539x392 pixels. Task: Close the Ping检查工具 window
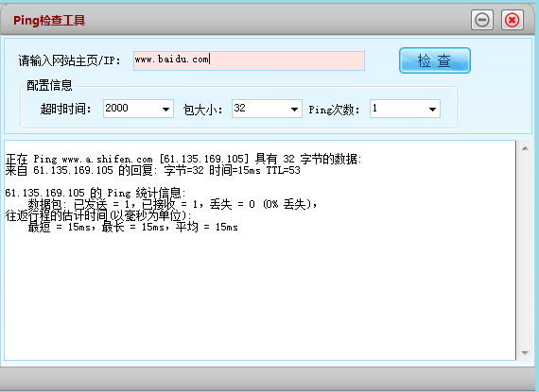point(513,20)
